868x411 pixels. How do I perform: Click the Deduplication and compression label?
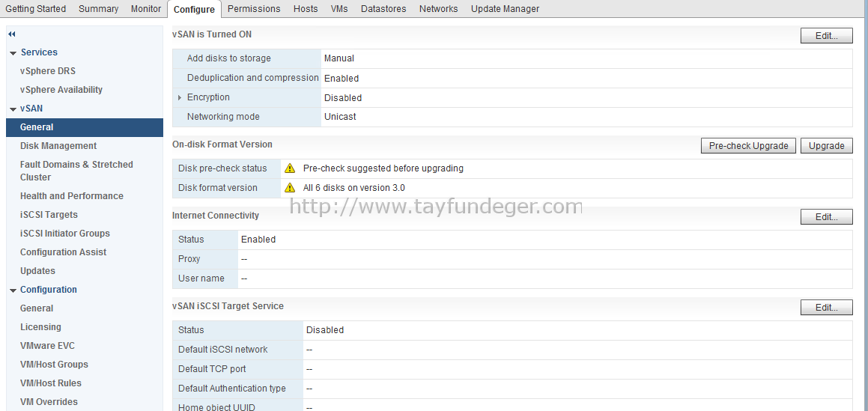tap(253, 78)
